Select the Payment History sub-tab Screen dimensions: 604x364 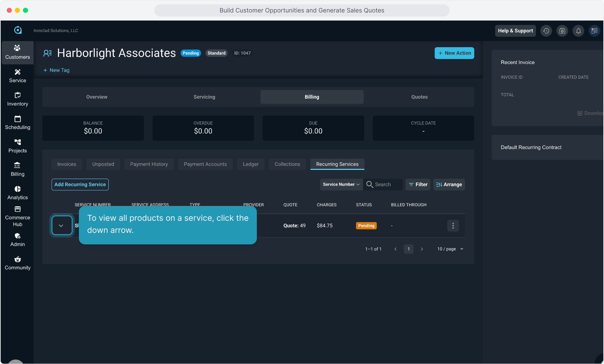pyautogui.click(x=149, y=164)
